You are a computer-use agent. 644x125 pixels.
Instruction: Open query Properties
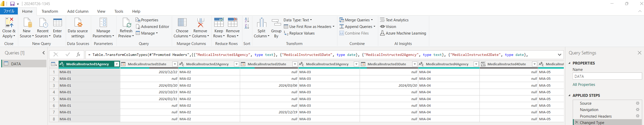point(147,20)
